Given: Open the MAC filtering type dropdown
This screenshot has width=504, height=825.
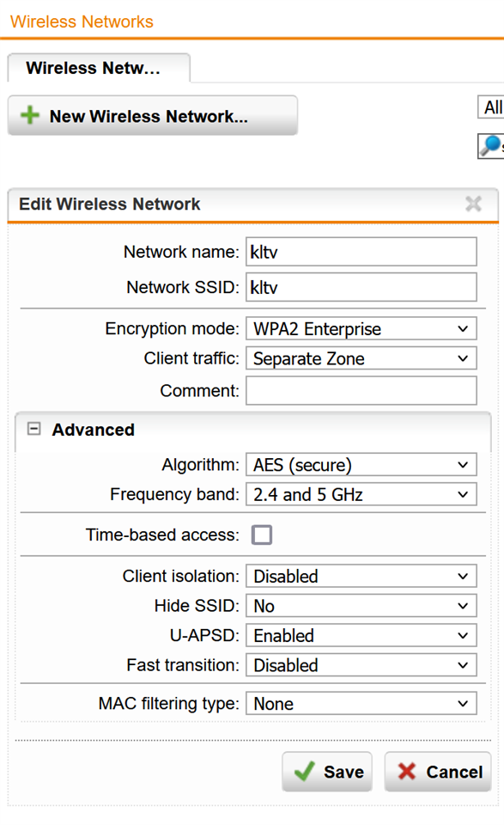Looking at the screenshot, I should pyautogui.click(x=361, y=704).
